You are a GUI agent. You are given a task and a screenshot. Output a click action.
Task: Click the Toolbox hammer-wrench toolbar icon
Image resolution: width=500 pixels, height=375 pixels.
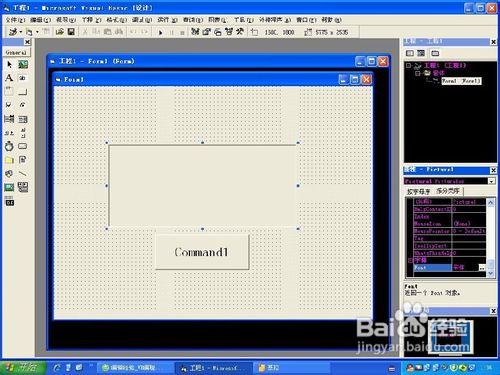240,32
